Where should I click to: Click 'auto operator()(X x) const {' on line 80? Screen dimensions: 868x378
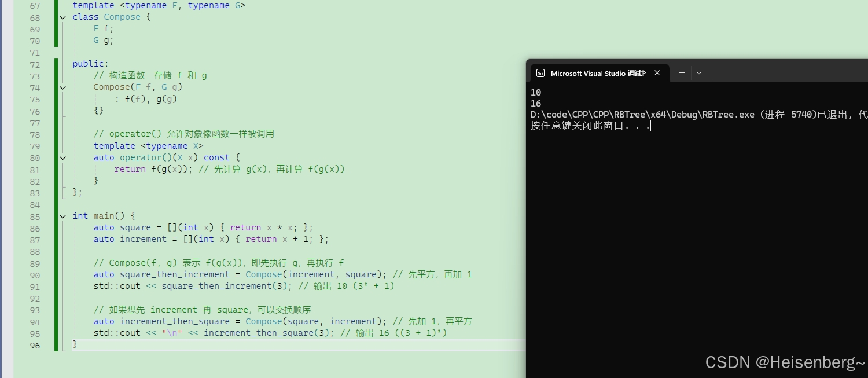tap(167, 157)
